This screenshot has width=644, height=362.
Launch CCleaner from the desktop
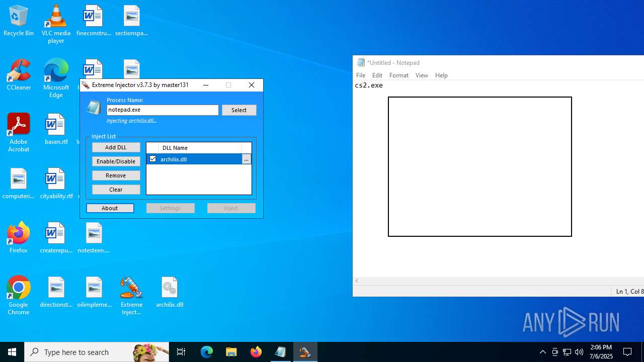[x=19, y=75]
